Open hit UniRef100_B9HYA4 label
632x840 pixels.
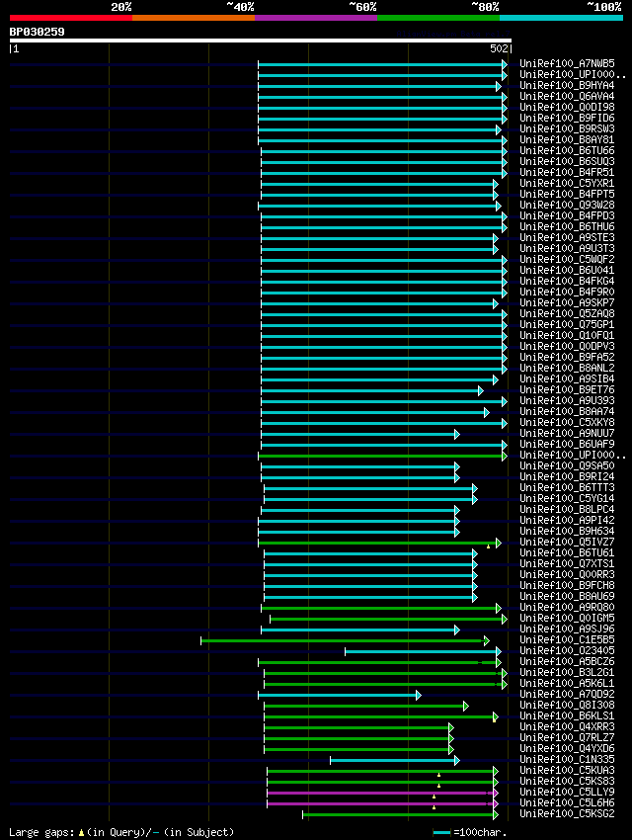[567, 85]
